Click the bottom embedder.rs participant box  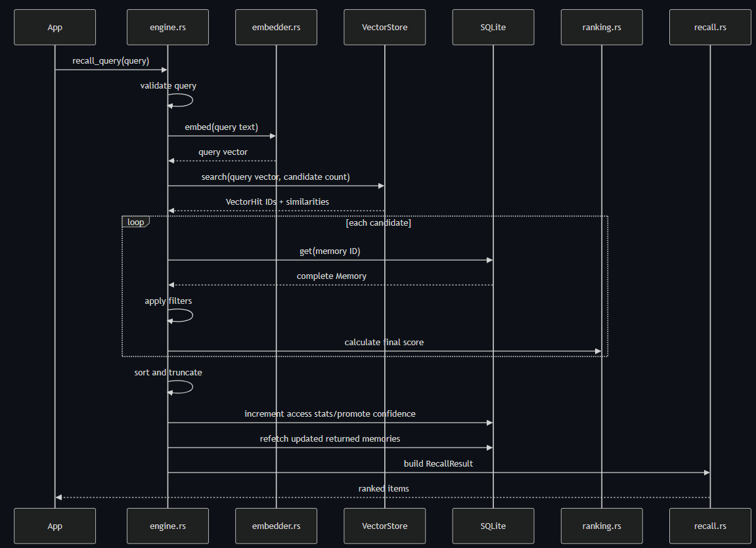click(x=277, y=526)
